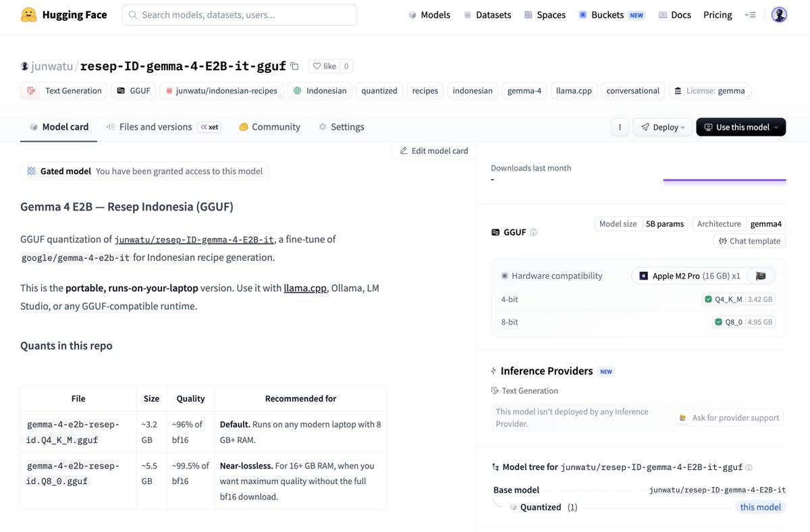810x532 pixels.
Task: Open the Use this model dropdown
Action: coord(740,127)
